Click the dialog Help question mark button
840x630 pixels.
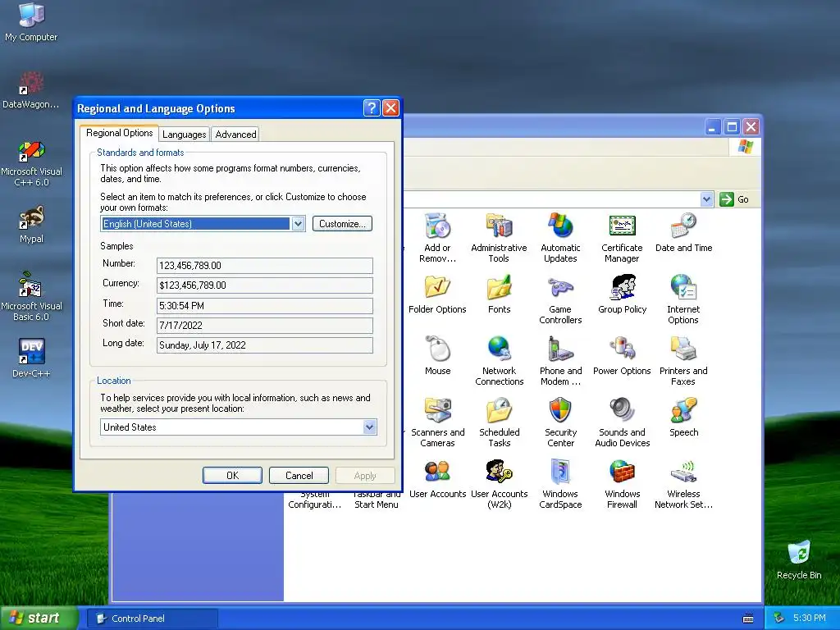click(372, 107)
